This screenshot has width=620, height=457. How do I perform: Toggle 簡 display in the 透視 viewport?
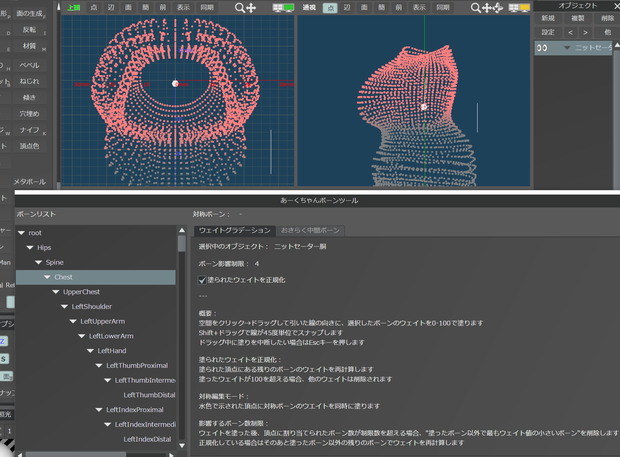pyautogui.click(x=382, y=8)
